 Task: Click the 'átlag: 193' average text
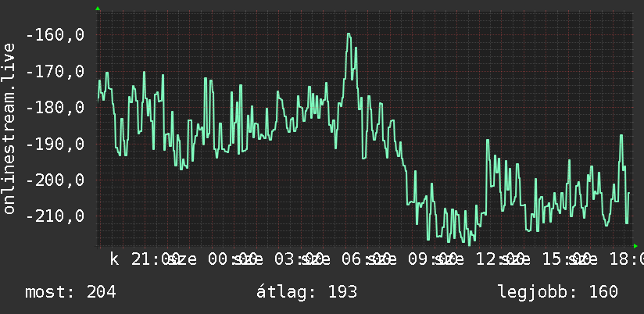[x=307, y=292]
